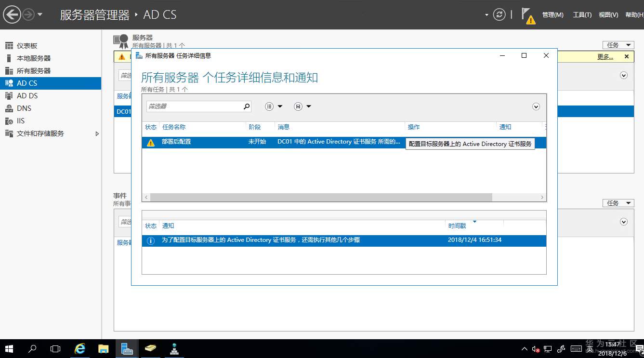Click the 未开始 stage cell
The image size is (644, 358).
coord(257,142)
